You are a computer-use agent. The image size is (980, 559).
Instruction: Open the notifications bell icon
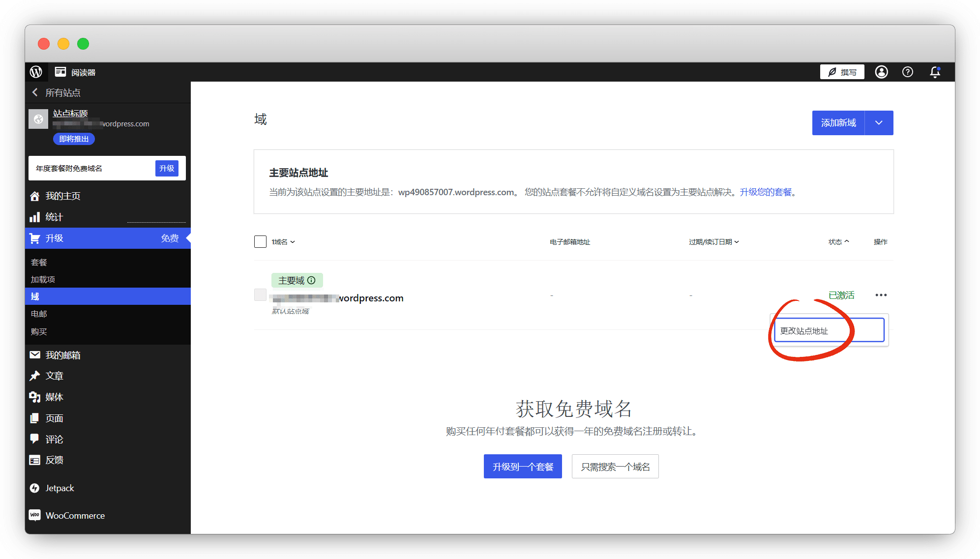(935, 72)
